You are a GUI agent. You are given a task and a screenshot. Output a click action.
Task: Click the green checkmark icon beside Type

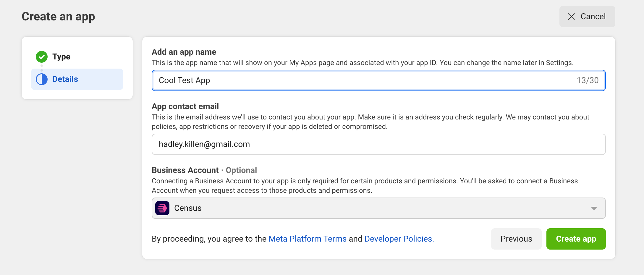[42, 57]
